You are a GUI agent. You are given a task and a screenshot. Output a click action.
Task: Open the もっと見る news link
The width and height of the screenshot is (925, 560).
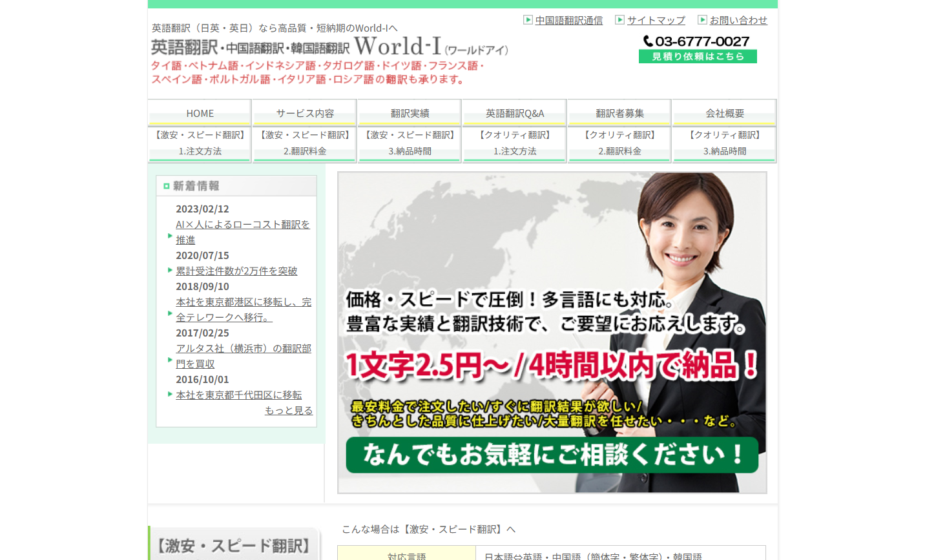tap(288, 410)
